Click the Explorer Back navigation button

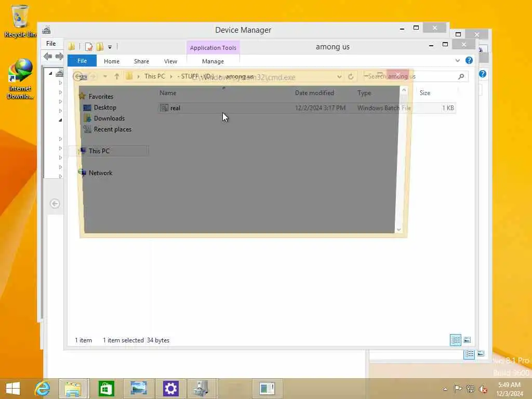[x=78, y=76]
